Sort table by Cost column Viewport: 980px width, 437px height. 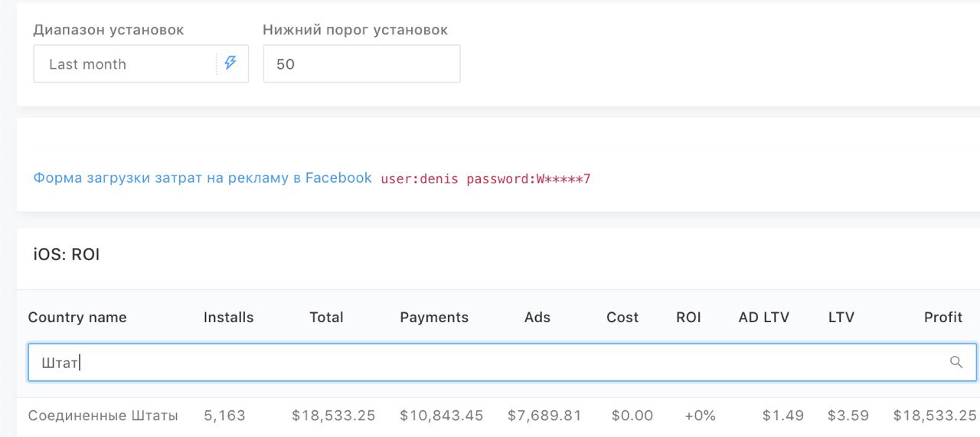[622, 318]
